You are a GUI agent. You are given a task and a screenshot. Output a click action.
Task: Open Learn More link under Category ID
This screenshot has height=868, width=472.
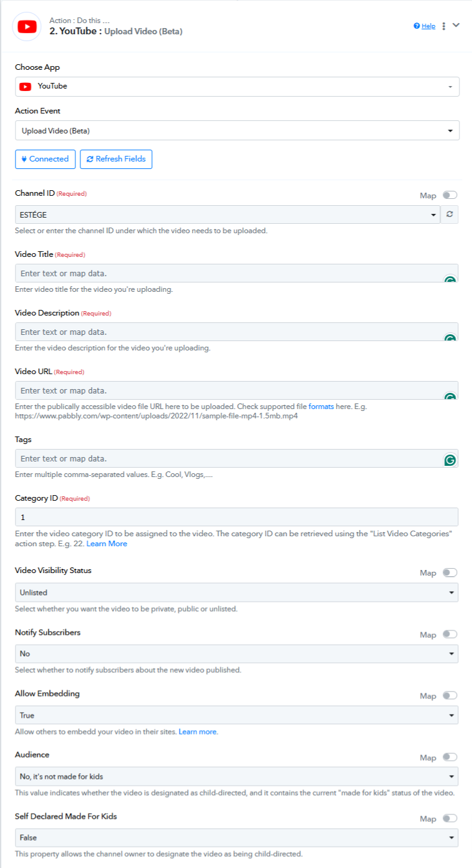(107, 544)
